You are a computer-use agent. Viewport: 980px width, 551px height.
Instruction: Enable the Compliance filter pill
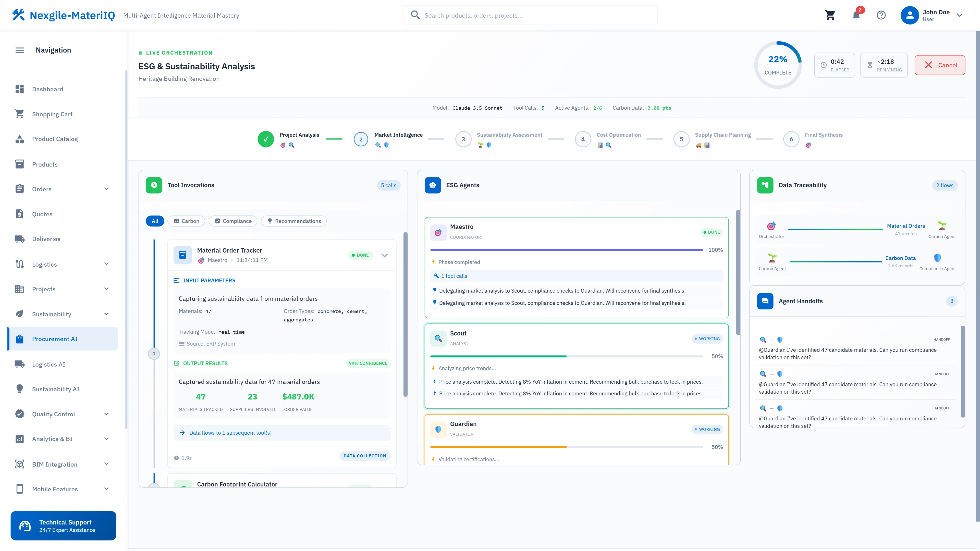pyautogui.click(x=233, y=221)
